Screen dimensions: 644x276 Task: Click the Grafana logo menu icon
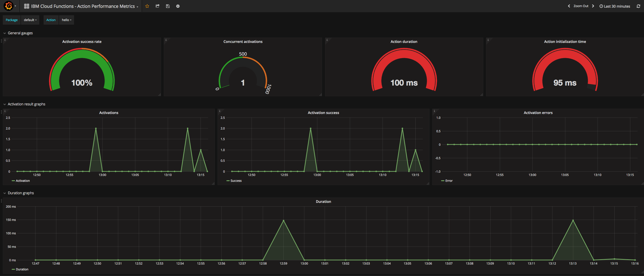click(x=9, y=6)
